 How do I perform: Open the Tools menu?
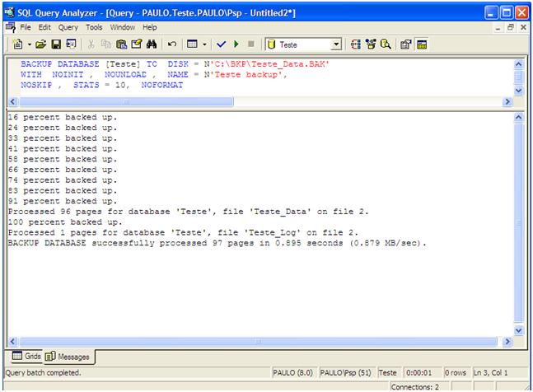[95, 27]
